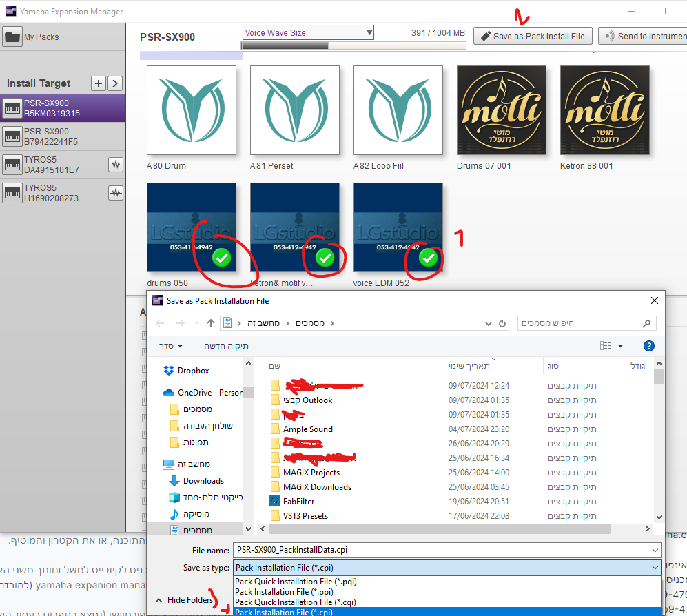The image size is (687, 616).
Task: Go back in the Save dialog navigation
Action: click(160, 323)
